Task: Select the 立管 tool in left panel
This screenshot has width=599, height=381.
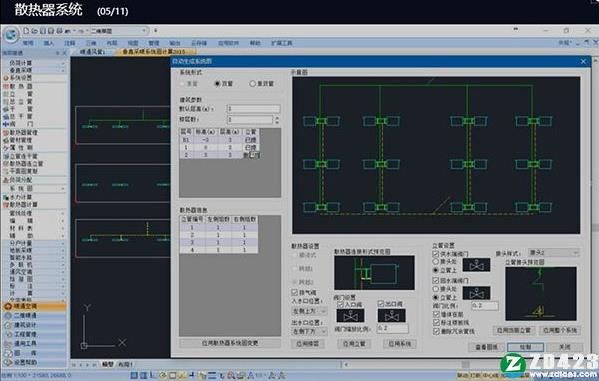Action: click(21, 94)
